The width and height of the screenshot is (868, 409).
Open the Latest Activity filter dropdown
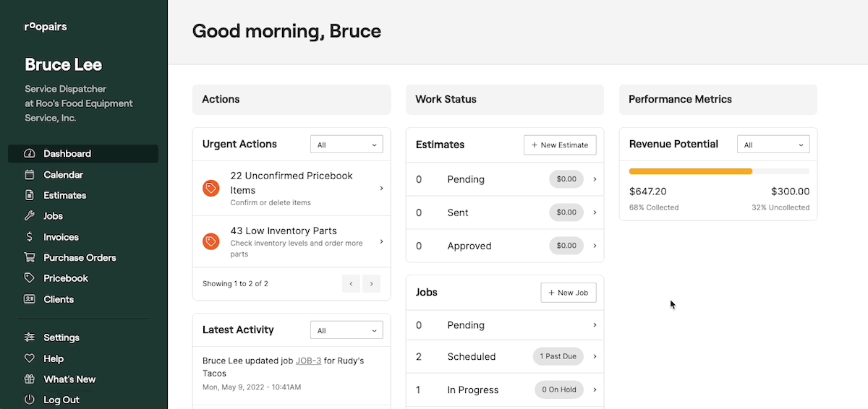point(346,330)
